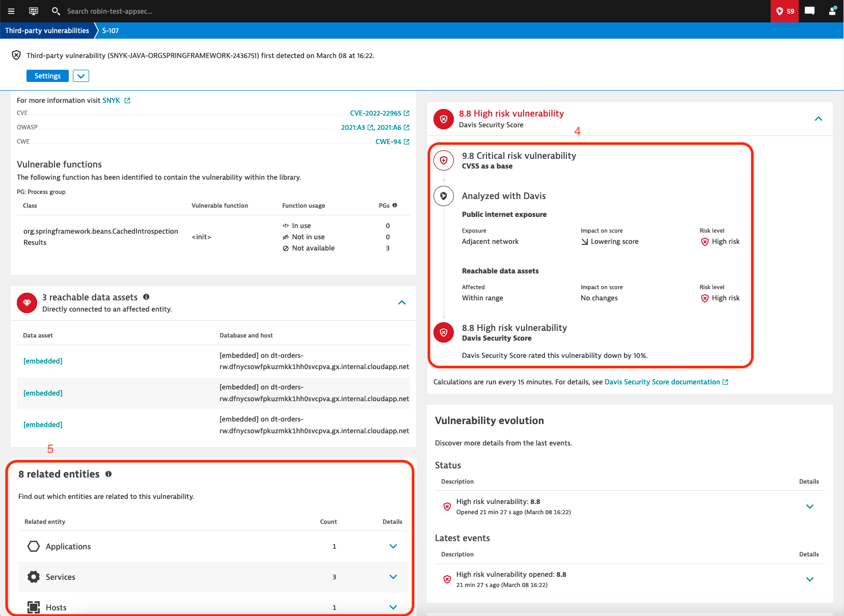844x616 pixels.
Task: Click the info icon beside related entities
Action: point(108,474)
